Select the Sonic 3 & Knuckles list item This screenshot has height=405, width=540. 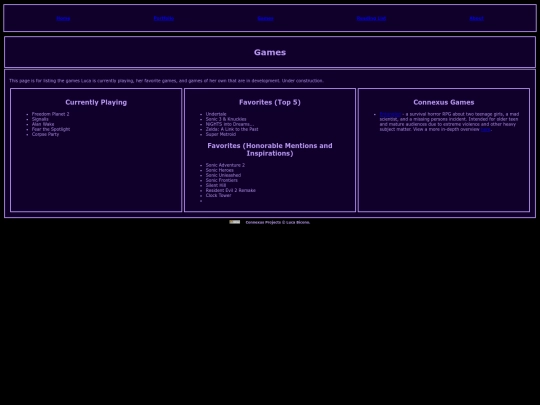click(226, 119)
